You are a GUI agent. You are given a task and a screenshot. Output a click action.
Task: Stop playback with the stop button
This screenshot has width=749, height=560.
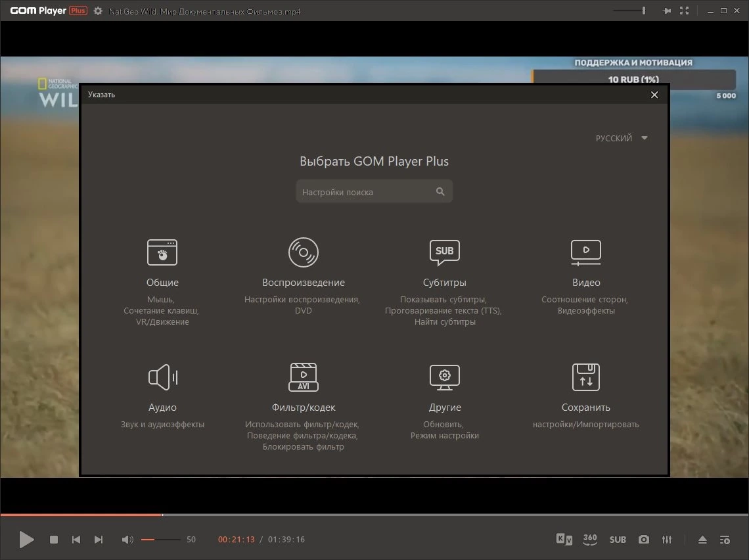[53, 540]
